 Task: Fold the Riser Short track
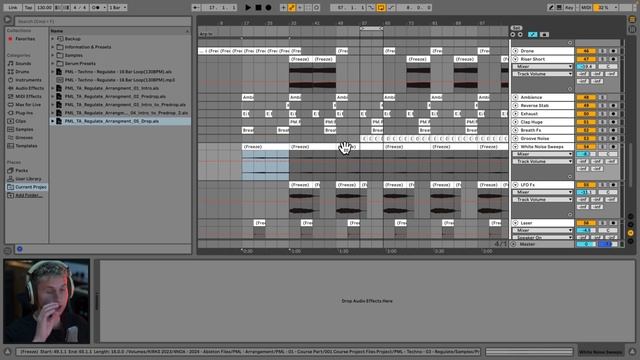coord(516,59)
